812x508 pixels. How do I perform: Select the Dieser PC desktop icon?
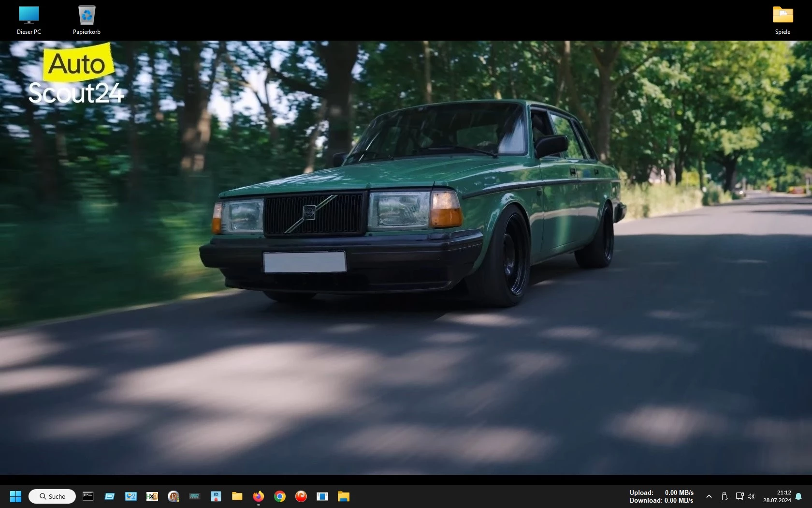coord(29,20)
